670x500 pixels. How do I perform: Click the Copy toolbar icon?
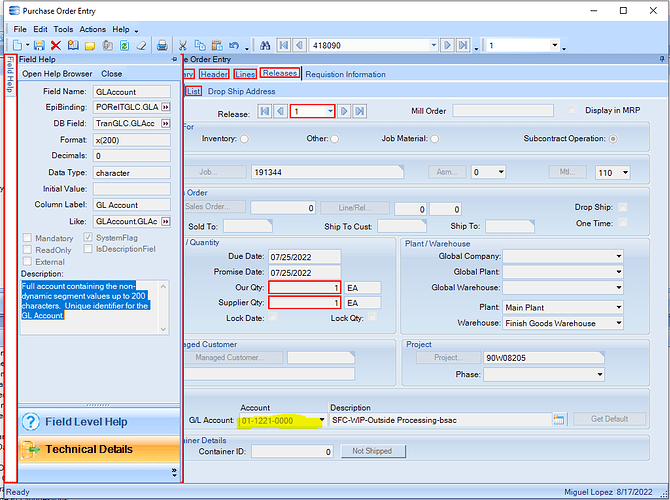[x=200, y=45]
